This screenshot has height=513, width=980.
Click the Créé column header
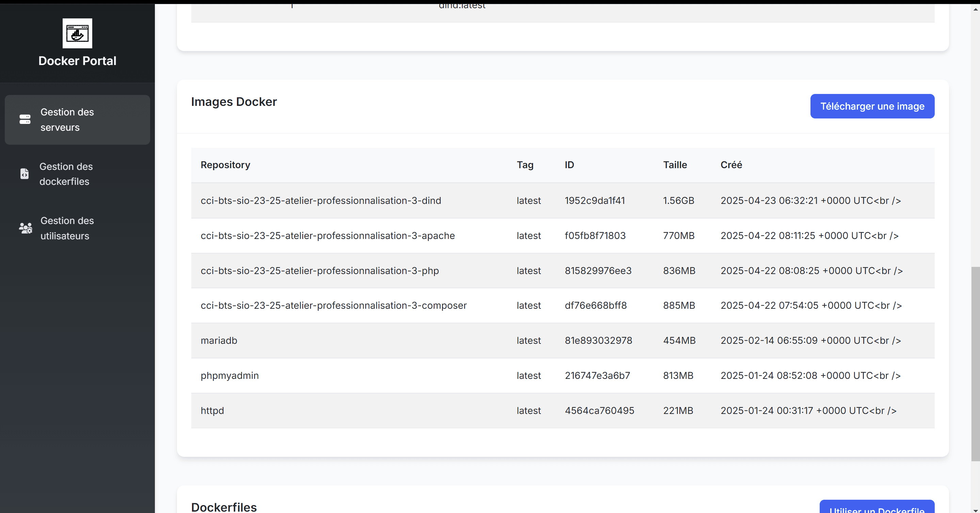pyautogui.click(x=731, y=165)
